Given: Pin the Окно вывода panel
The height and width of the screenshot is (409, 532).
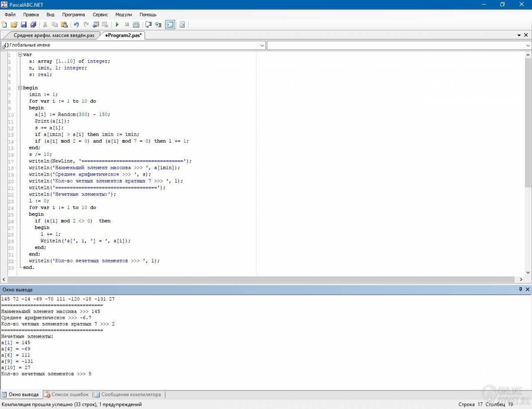Looking at the screenshot, I should tap(520, 289).
